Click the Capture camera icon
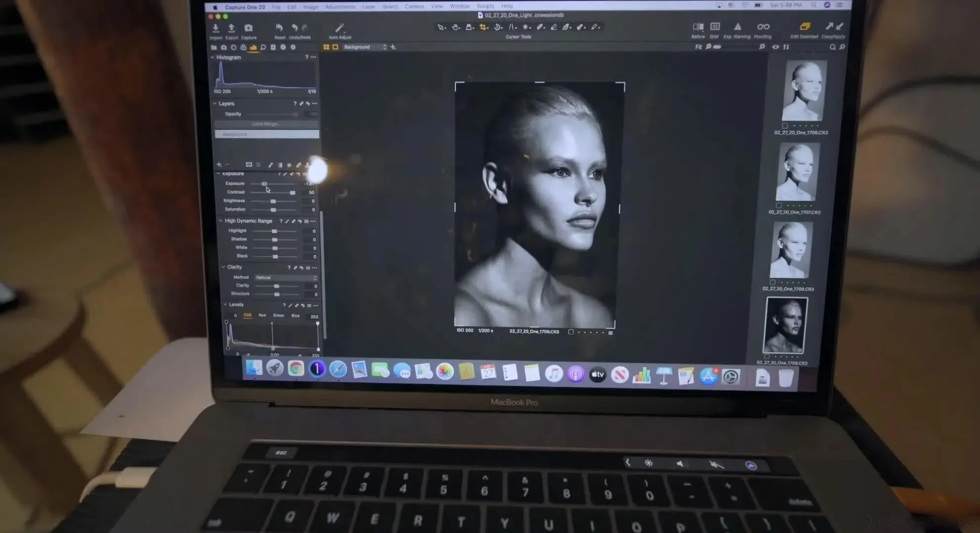Viewport: 980px width, 533px height. [x=248, y=29]
